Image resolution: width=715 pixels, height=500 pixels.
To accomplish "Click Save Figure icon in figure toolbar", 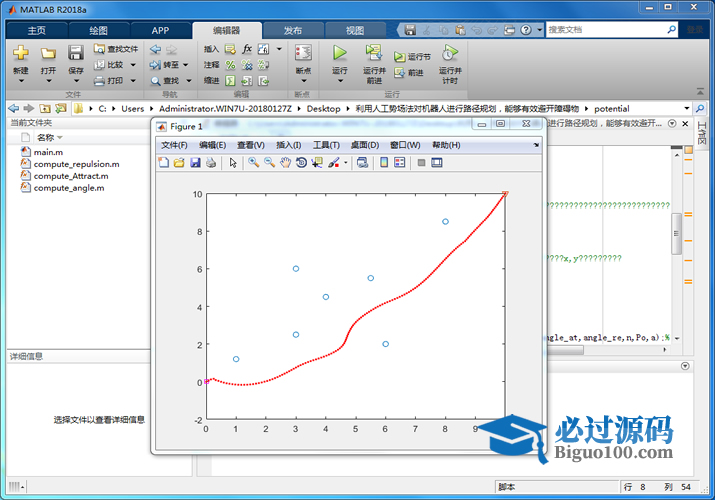I will coord(195,162).
